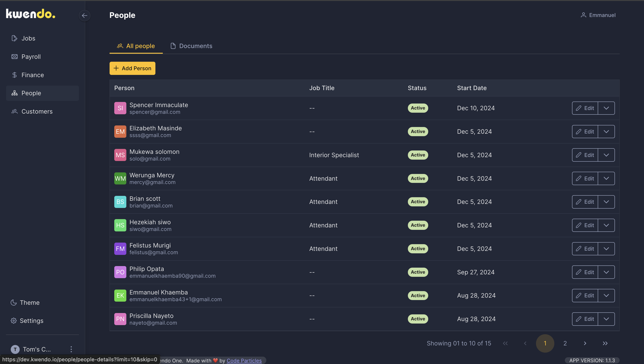Viewport: 644px width, 364px height.
Task: Click Active status badge for Mukewa solomon
Action: coord(418,155)
